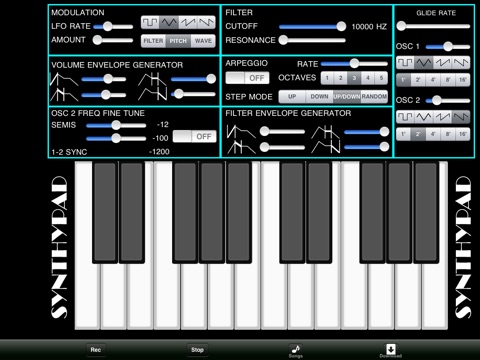Set step mode to UP

pyautogui.click(x=292, y=96)
